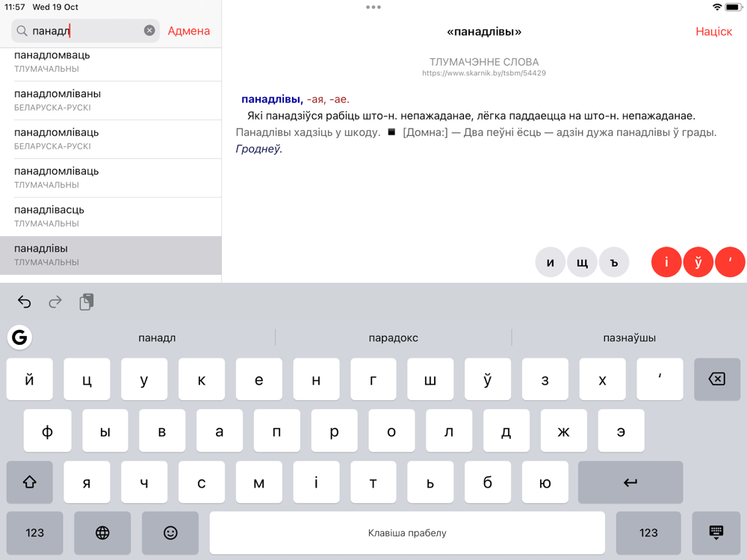Tap the д key
Screen dimensions: 747x560
[x=506, y=431]
